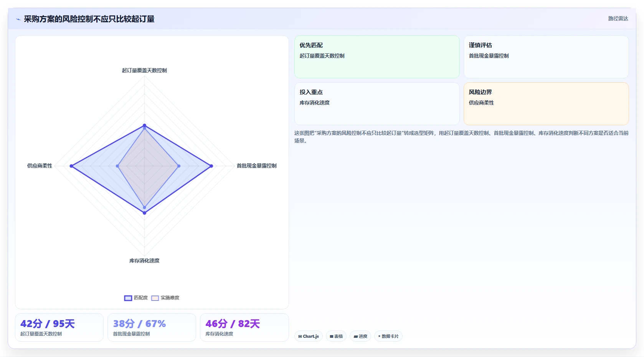
Task: Click 首批现金暴露控制 text in 谨慎评估 card
Action: click(489, 56)
